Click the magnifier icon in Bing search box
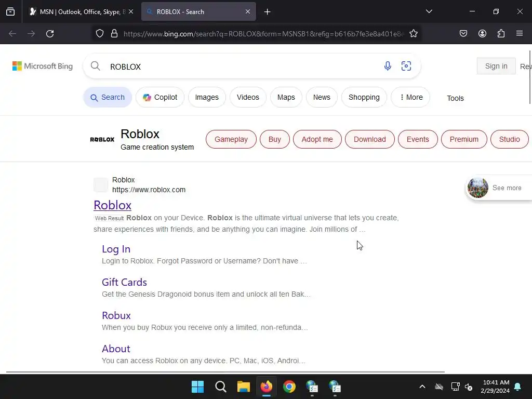This screenshot has height=399, width=532. pos(96,66)
